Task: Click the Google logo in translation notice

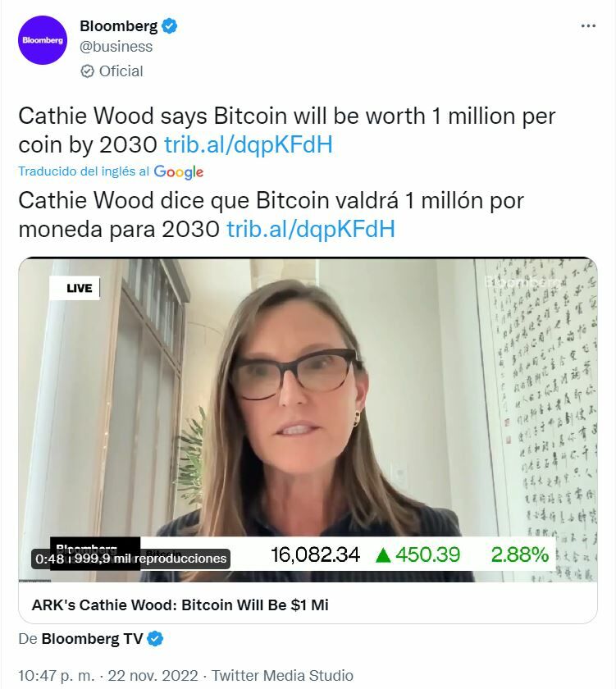Action: coord(178,171)
